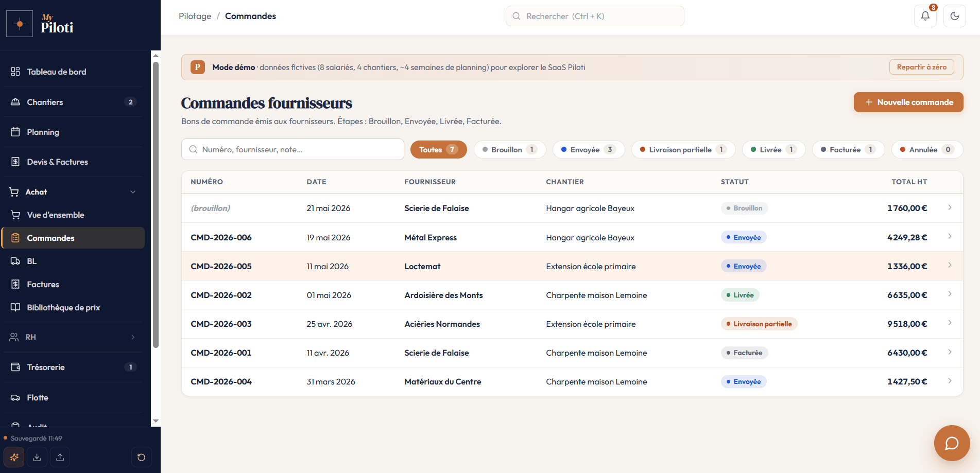Open Flotte in sidebar
Viewport: 980px width, 473px height.
[x=73, y=397]
